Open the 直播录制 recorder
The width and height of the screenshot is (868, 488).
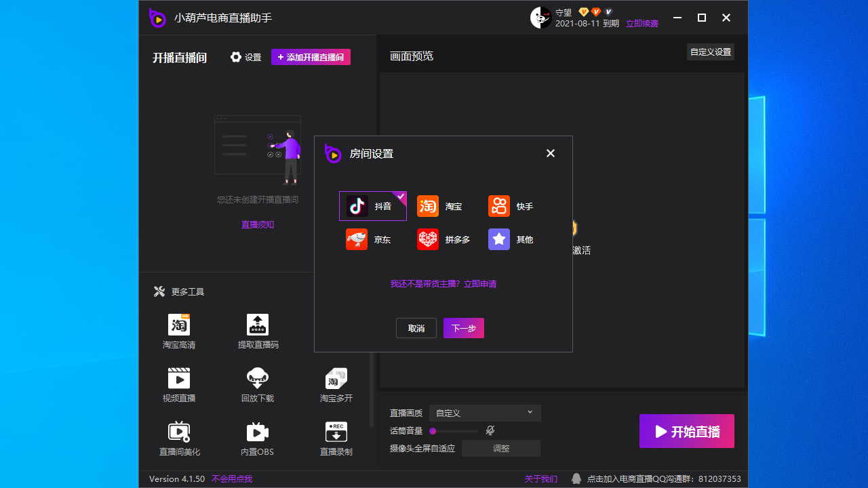click(336, 438)
